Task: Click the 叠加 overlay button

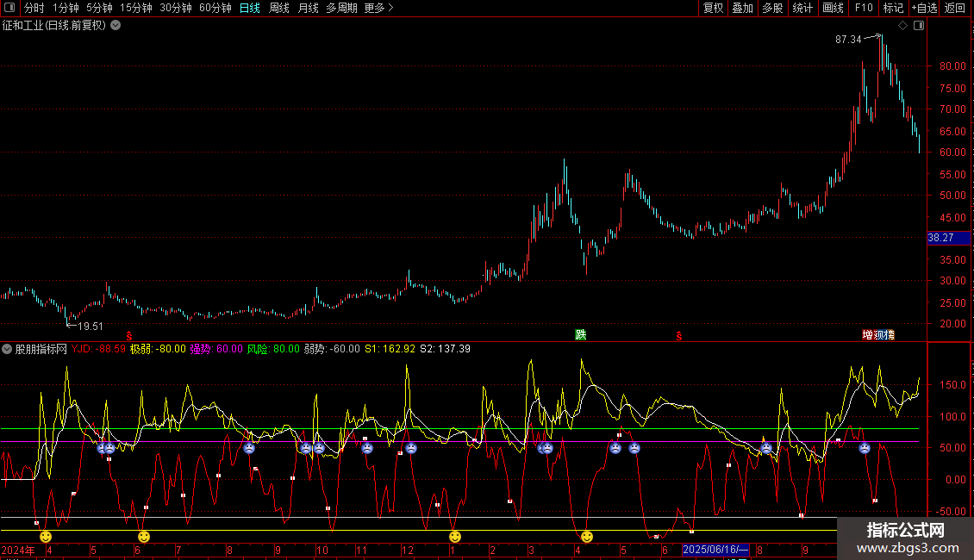Action: click(x=742, y=8)
